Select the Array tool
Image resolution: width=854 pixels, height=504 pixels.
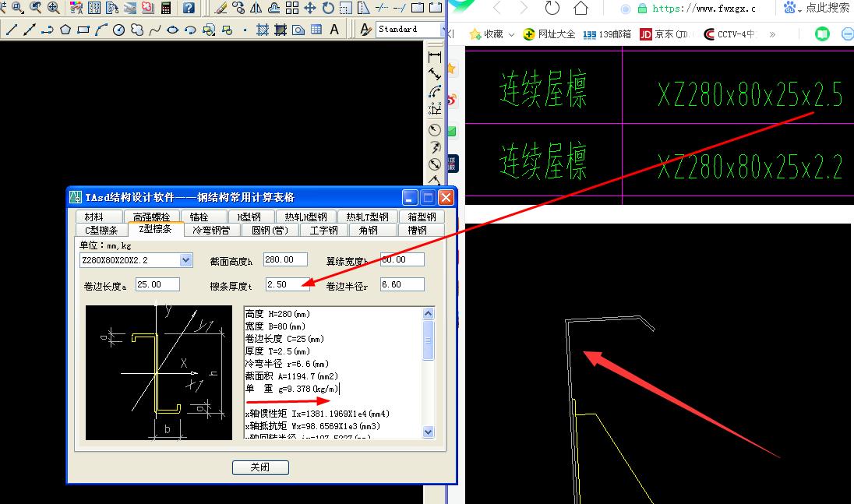coord(292,8)
